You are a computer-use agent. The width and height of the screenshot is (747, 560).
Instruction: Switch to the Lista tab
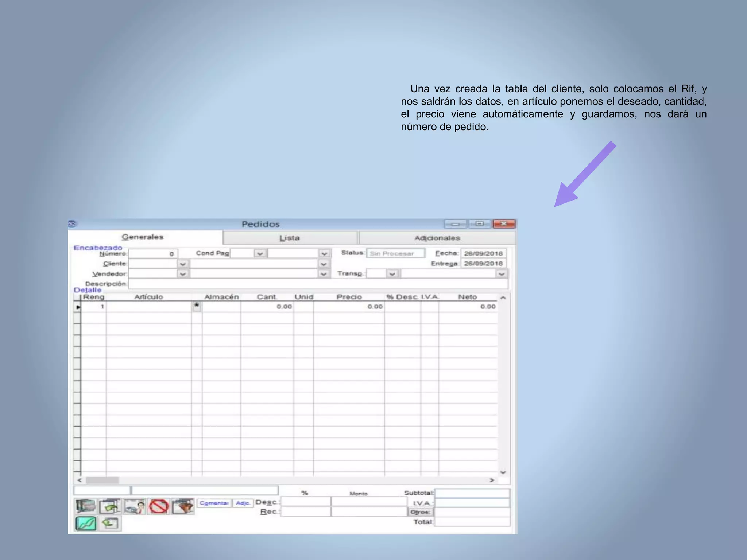[x=290, y=238]
